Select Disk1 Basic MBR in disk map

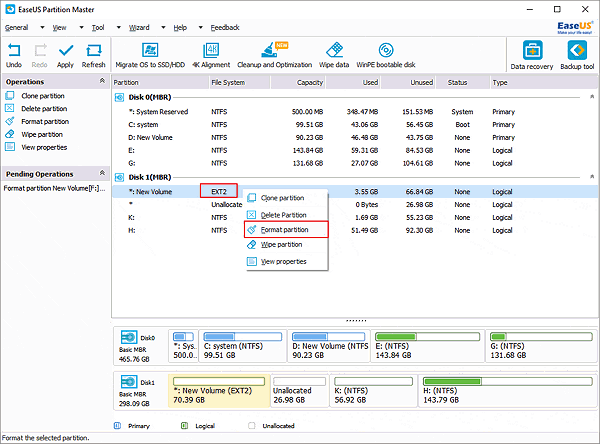140,391
